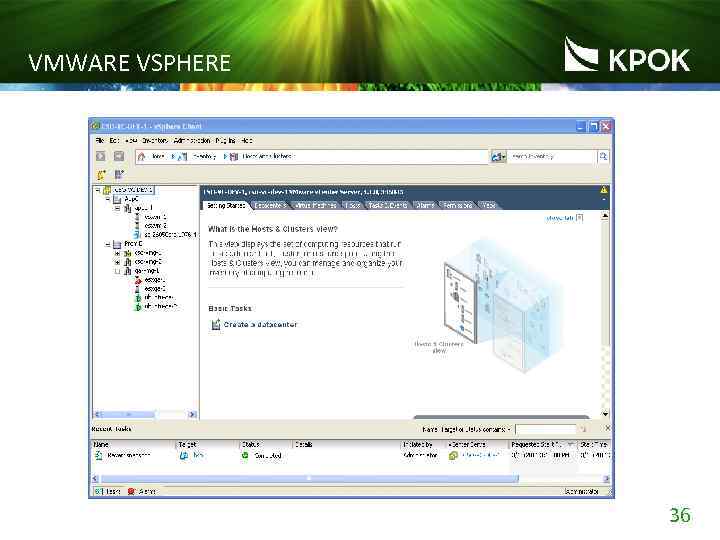Viewport: 720px width, 540px height.
Task: Close the Recent Tasks panel with X
Action: [x=608, y=428]
